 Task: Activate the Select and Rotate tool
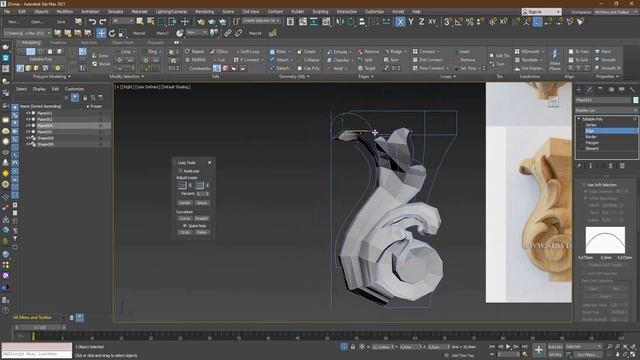tap(112, 33)
